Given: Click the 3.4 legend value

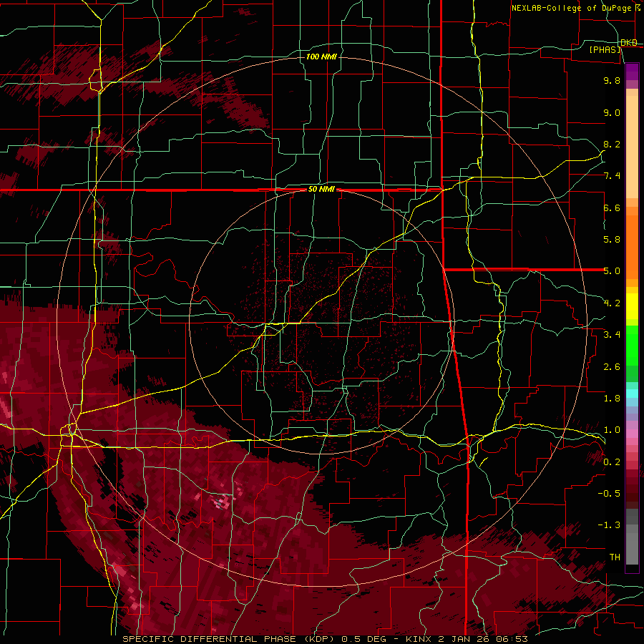Looking at the screenshot, I should click(x=612, y=335).
